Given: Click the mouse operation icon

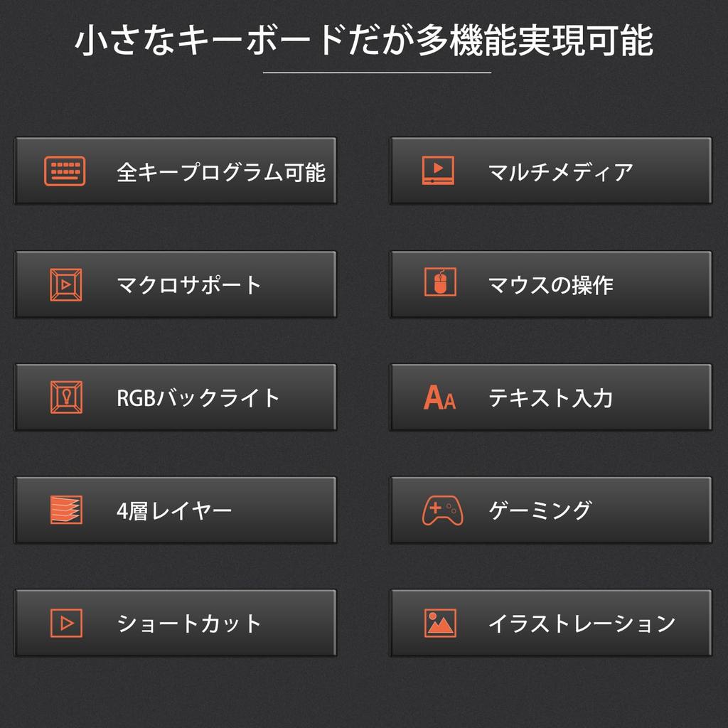Looking at the screenshot, I should click(439, 283).
